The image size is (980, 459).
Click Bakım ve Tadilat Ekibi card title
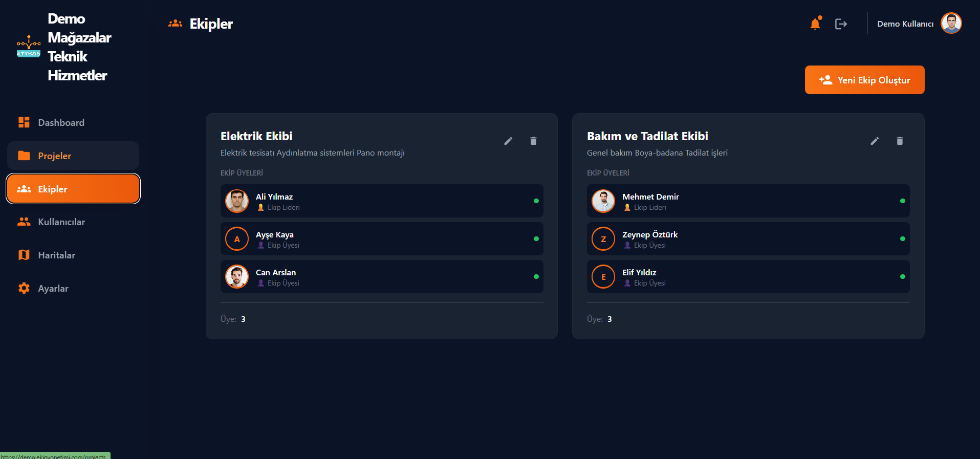[x=647, y=136]
